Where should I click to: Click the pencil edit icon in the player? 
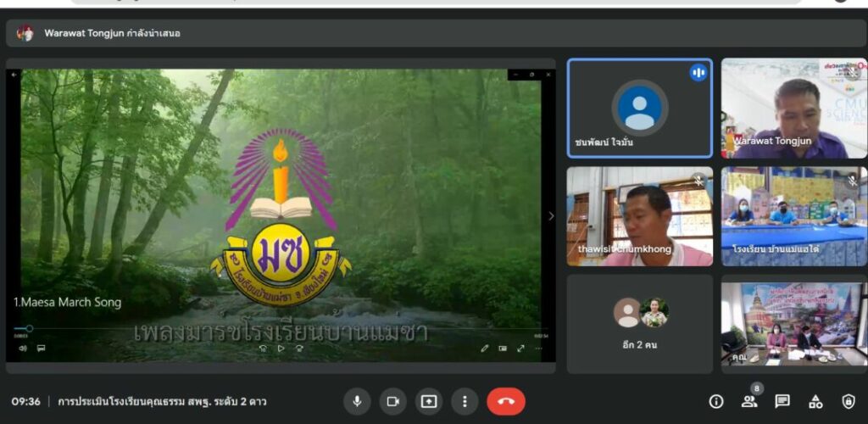pos(484,348)
